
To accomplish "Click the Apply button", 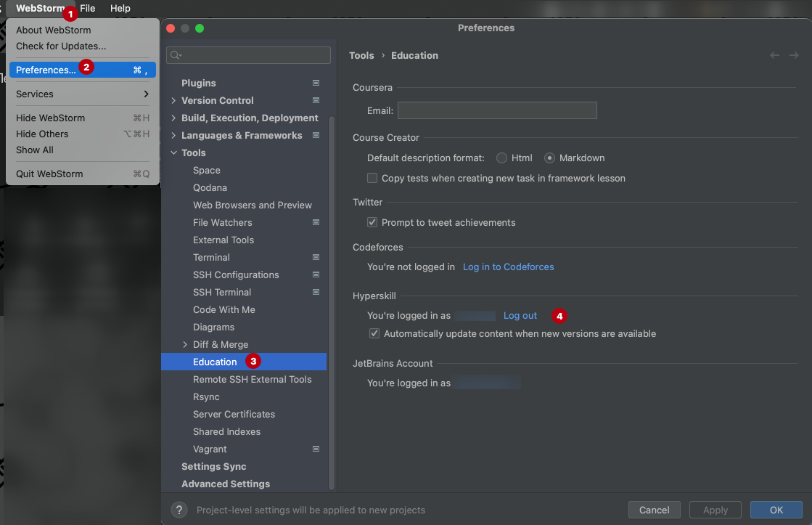I will click(x=715, y=510).
